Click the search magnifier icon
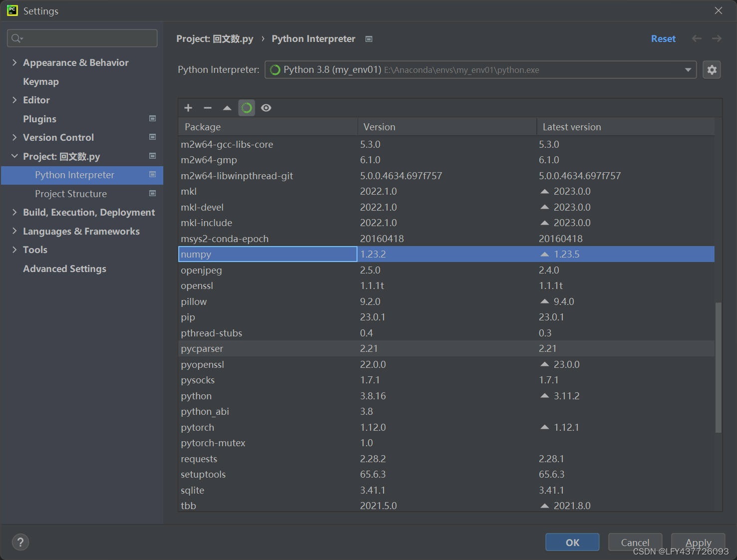This screenshot has height=560, width=737. coord(17,38)
